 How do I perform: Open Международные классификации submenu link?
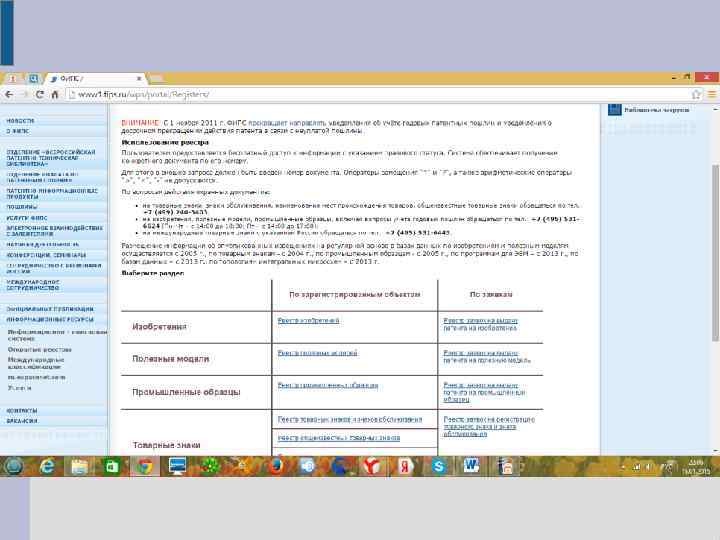[x=36, y=363]
